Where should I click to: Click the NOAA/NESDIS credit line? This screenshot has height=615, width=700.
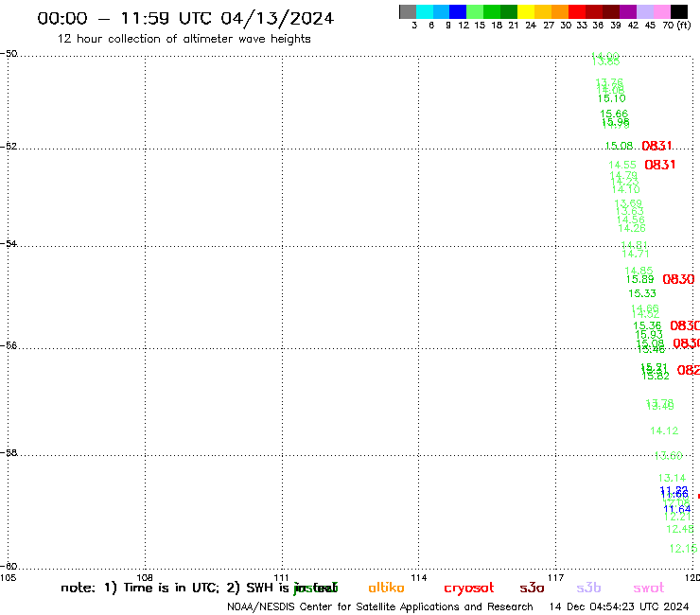[380, 607]
